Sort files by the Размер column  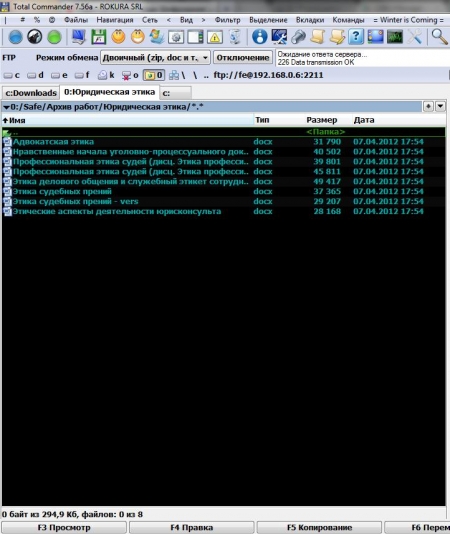[322, 120]
